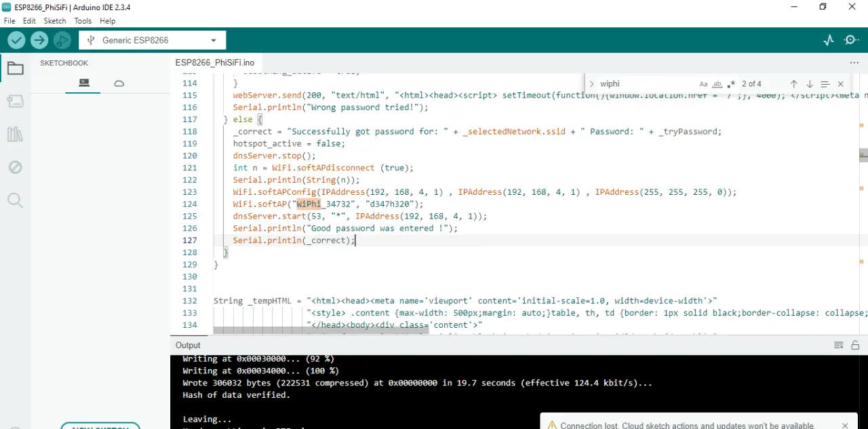Open the Sketchbook folder sidebar icon
This screenshot has width=868, height=429.
[15, 69]
